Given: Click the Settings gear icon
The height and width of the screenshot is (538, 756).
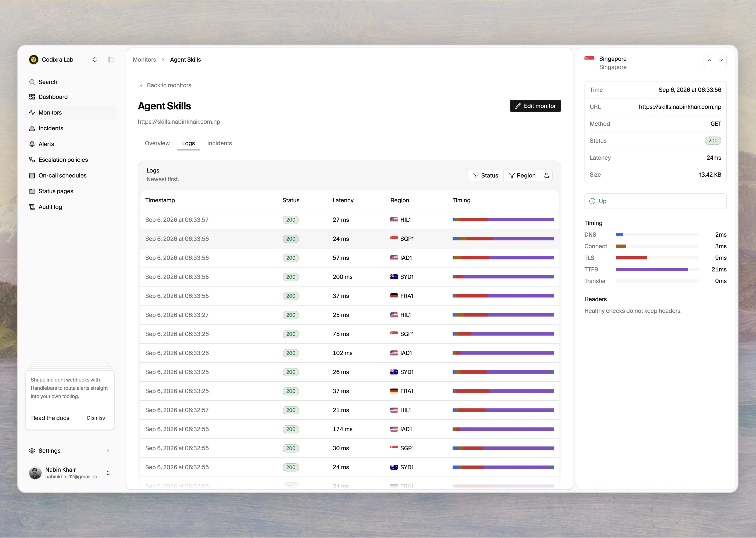Looking at the screenshot, I should pos(32,451).
